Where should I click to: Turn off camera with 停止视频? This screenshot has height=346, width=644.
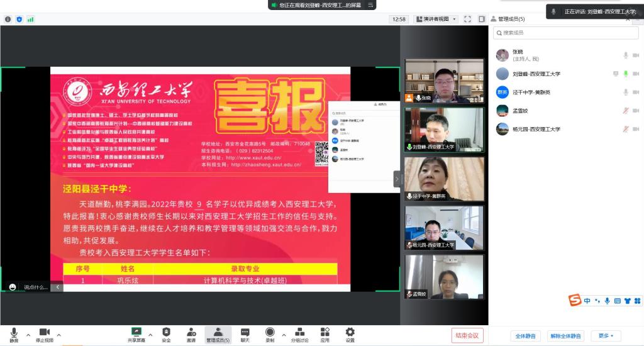point(44,333)
